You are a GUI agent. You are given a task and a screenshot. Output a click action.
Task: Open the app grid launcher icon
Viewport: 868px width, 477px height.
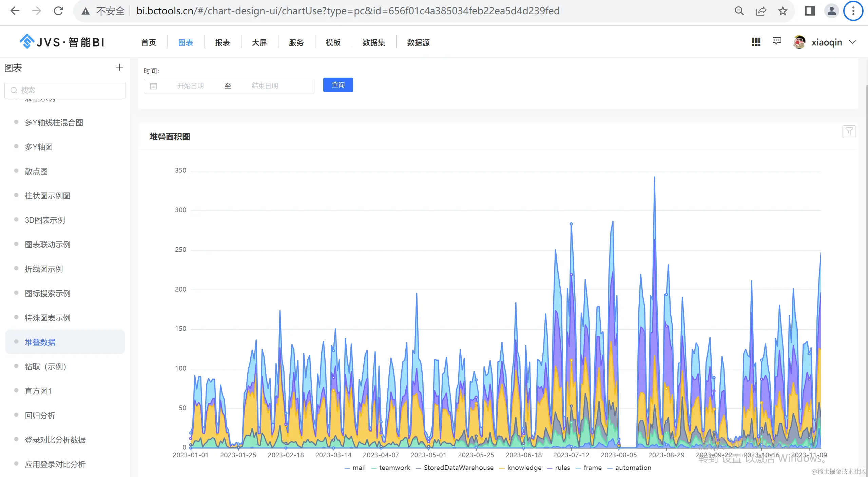(x=756, y=42)
